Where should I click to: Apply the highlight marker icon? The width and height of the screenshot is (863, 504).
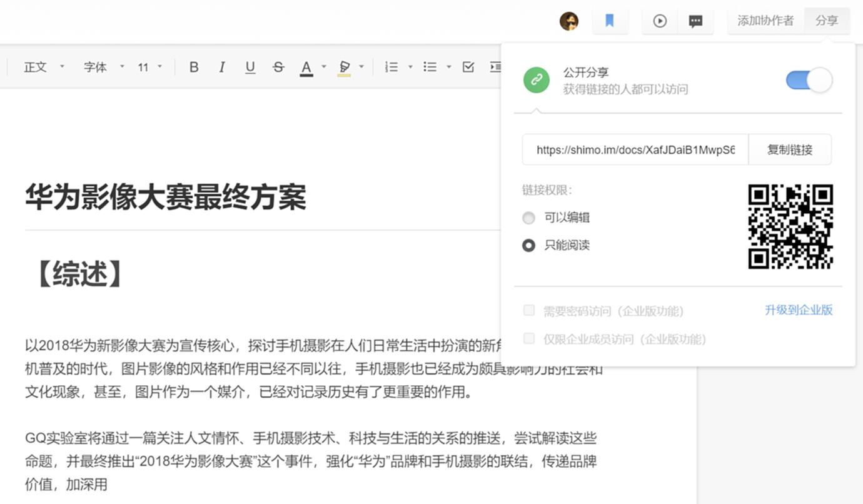point(344,68)
